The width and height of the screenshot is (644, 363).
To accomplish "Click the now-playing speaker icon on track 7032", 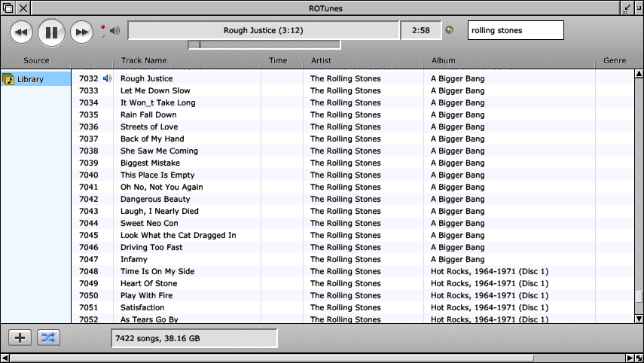I will (107, 78).
